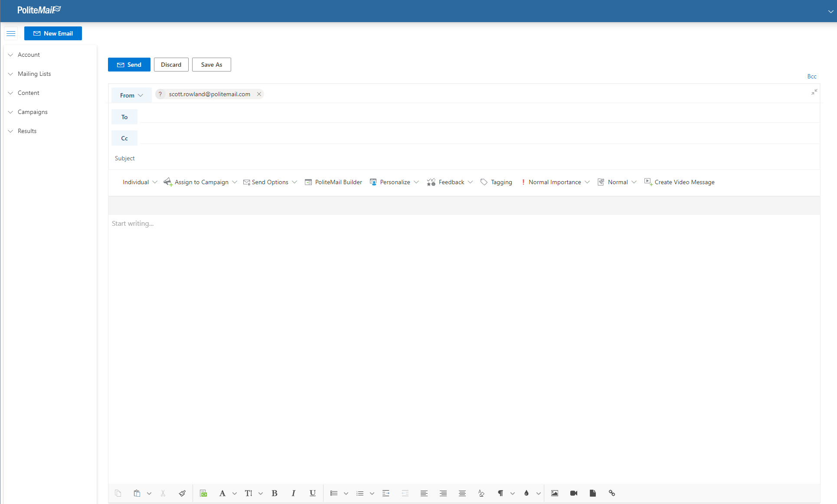Open the Normal Importance dropdown
The image size is (837, 504).
pyautogui.click(x=555, y=182)
